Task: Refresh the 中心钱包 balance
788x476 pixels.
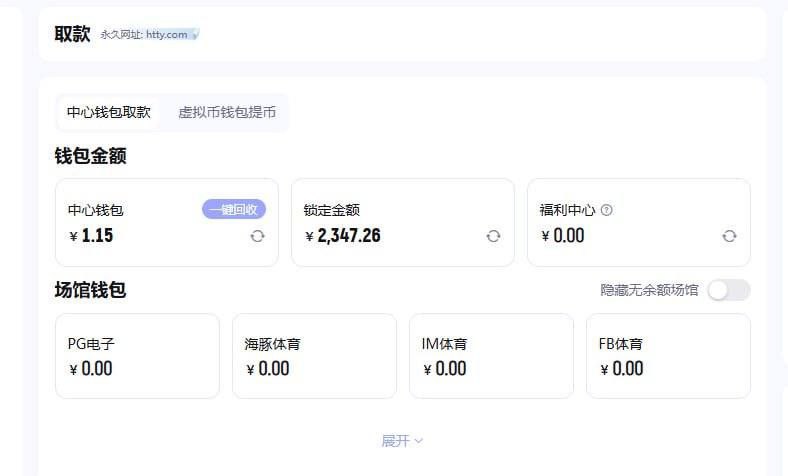Action: tap(257, 236)
